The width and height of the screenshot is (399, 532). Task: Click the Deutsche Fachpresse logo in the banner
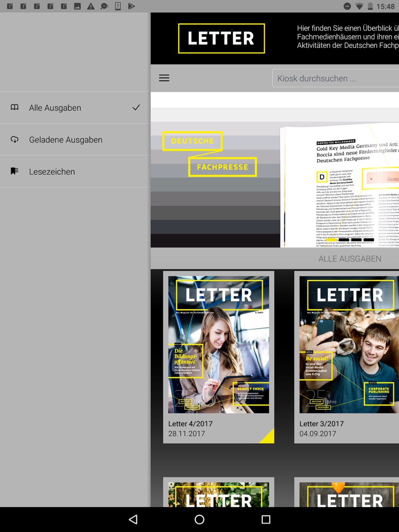point(209,154)
